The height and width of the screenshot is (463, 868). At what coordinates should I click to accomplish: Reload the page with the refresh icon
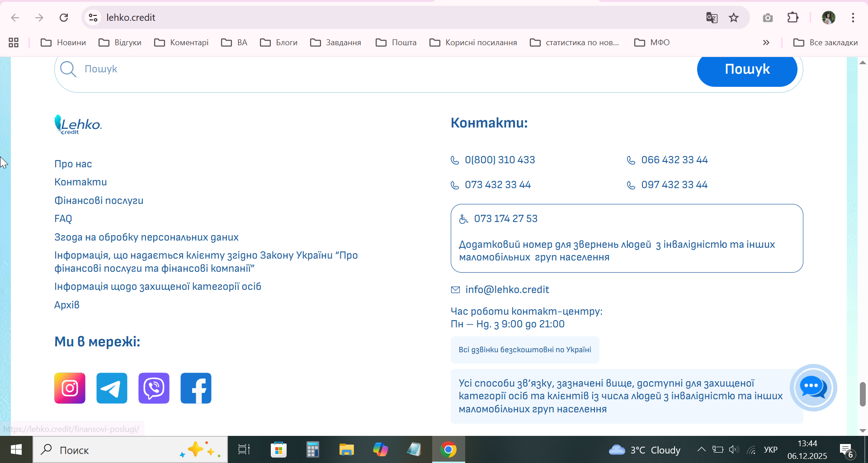[x=64, y=18]
